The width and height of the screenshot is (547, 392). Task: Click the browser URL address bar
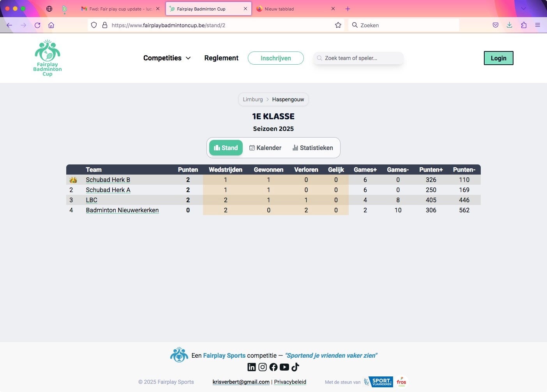[216, 25]
